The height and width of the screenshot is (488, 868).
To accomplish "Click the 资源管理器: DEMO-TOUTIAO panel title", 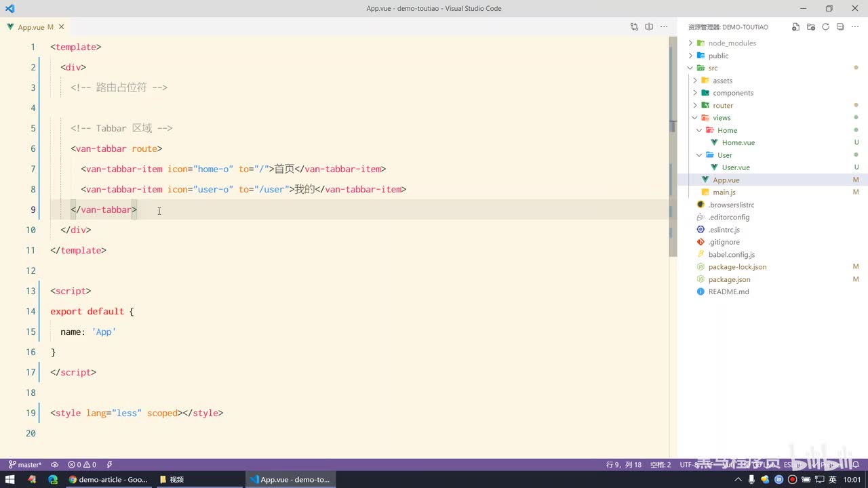I will pyautogui.click(x=728, y=27).
